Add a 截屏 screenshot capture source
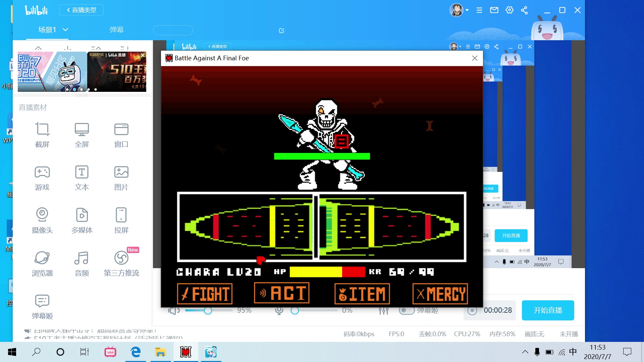This screenshot has height=362, width=644. click(42, 134)
